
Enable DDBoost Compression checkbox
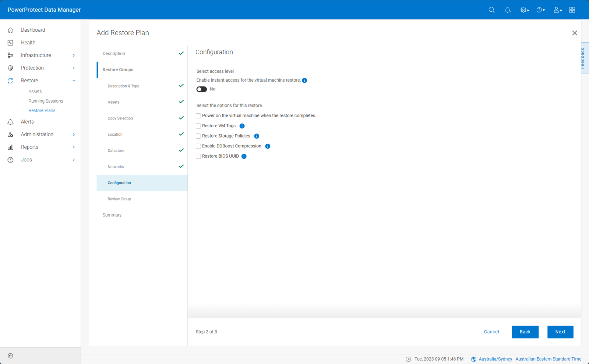pyautogui.click(x=198, y=146)
